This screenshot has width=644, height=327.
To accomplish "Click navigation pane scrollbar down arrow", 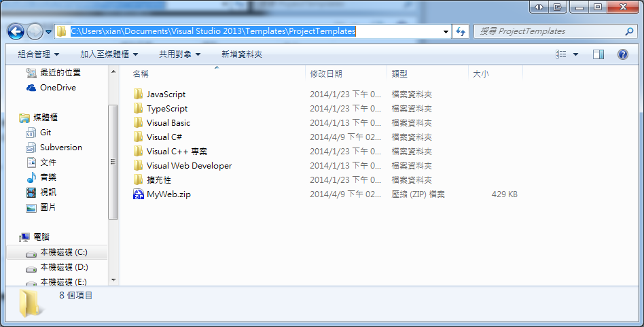I will tap(113, 280).
